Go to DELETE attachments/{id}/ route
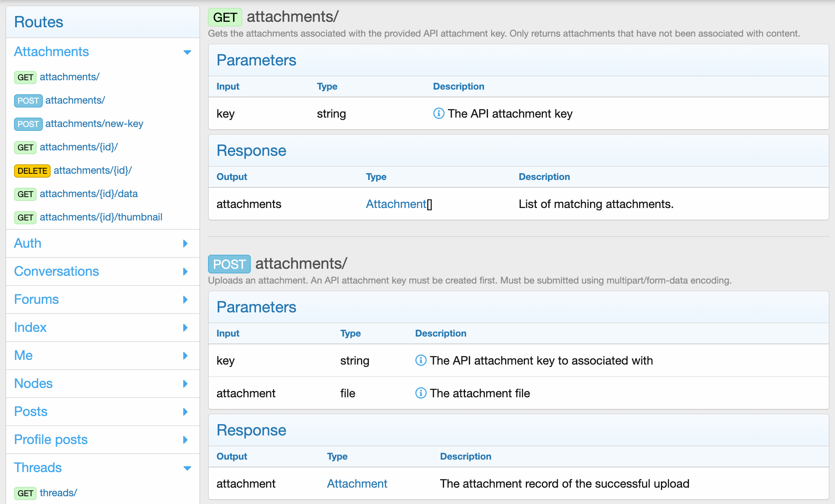This screenshot has height=504, width=835. pos(93,170)
